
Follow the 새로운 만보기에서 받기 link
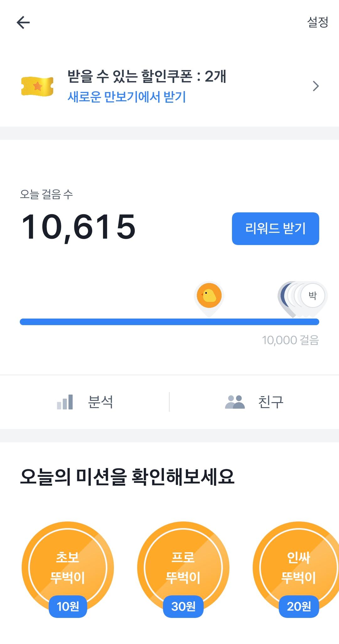pyautogui.click(x=127, y=97)
